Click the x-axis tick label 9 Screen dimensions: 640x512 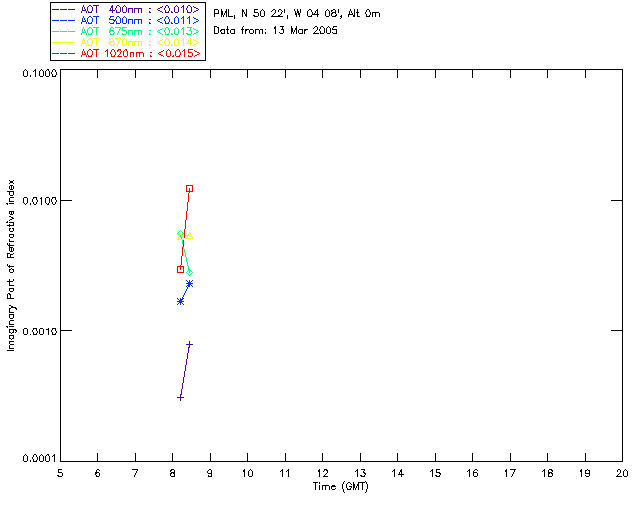[210, 473]
